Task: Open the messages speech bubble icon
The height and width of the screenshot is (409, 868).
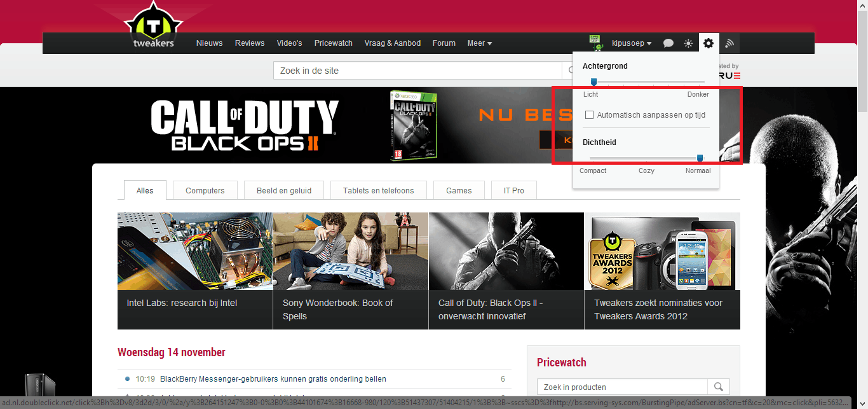Action: coord(668,43)
